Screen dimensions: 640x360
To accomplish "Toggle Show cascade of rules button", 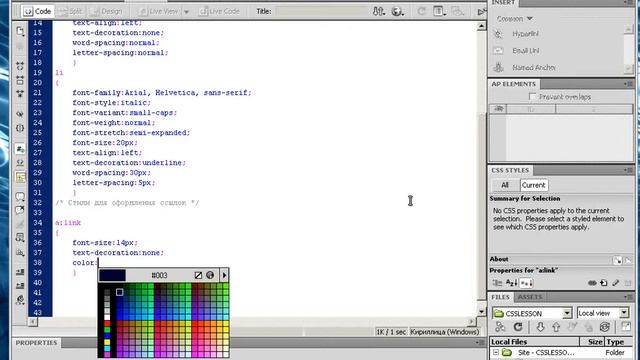I will [x=628, y=260].
